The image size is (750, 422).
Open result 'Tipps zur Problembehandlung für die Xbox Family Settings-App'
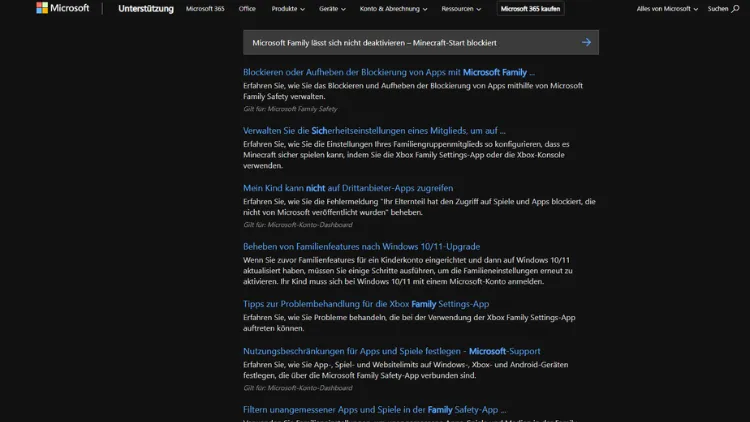[366, 304]
